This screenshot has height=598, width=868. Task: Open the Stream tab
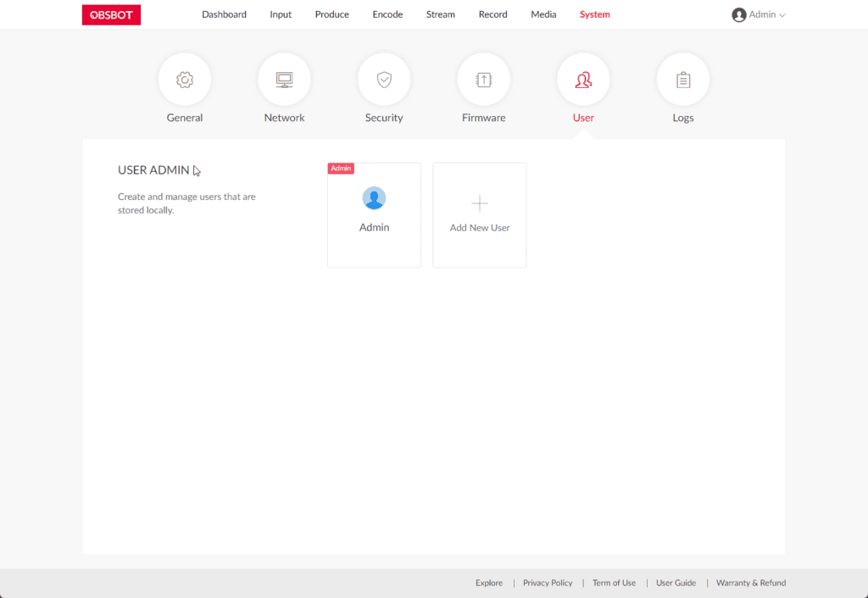[440, 14]
